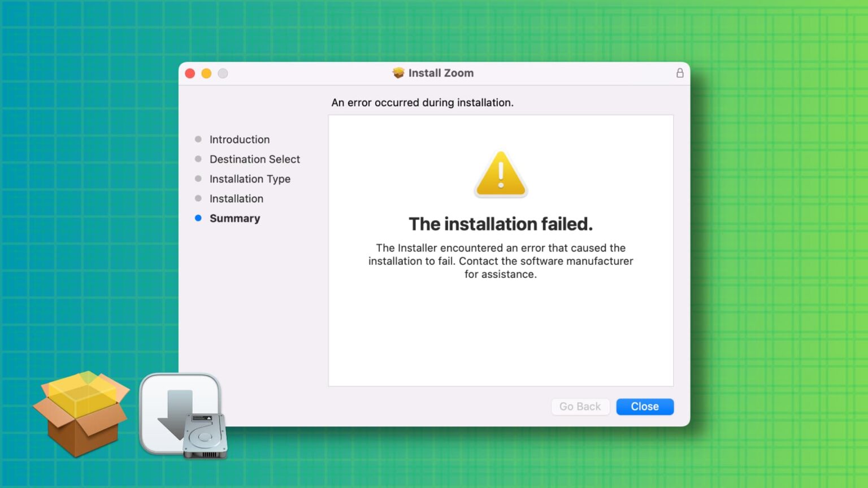Click the lock icon in the window corner
This screenshot has height=488, width=868.
coord(680,73)
